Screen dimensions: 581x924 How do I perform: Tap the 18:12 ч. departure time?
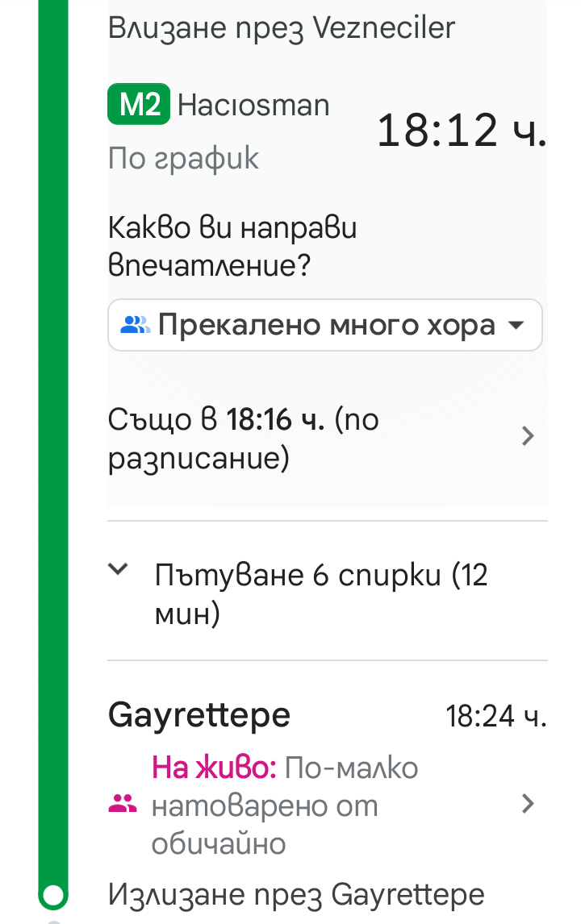(462, 131)
